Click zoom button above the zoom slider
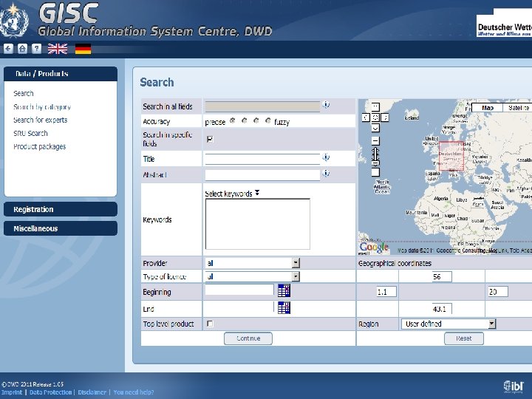This screenshot has height=399, width=532. (x=375, y=140)
